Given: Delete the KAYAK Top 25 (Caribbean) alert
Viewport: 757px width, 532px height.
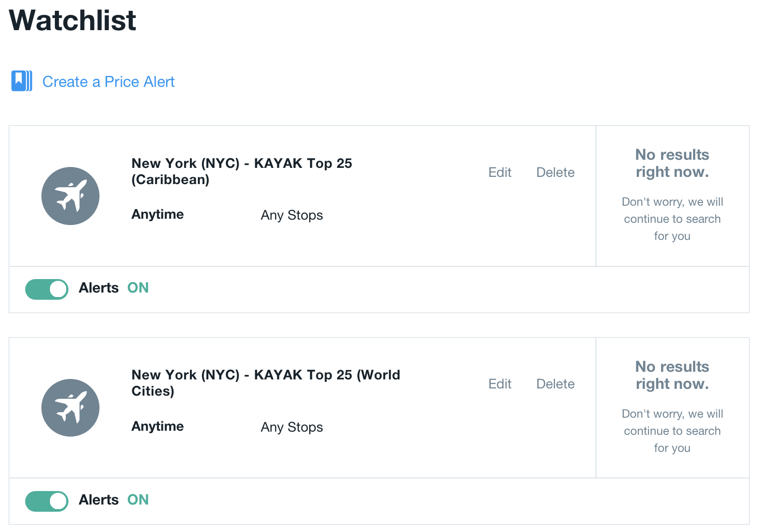Looking at the screenshot, I should point(555,172).
